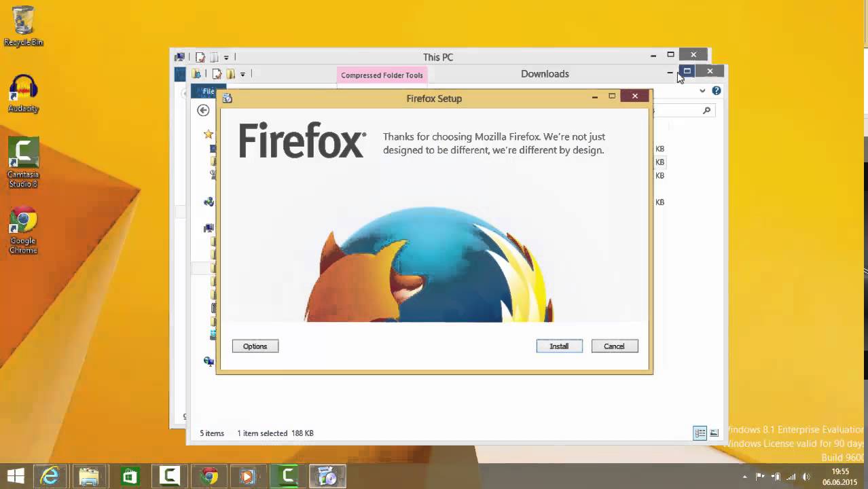Open the File tab in Downloads window
Viewport: 868px width, 489px height.
click(209, 91)
